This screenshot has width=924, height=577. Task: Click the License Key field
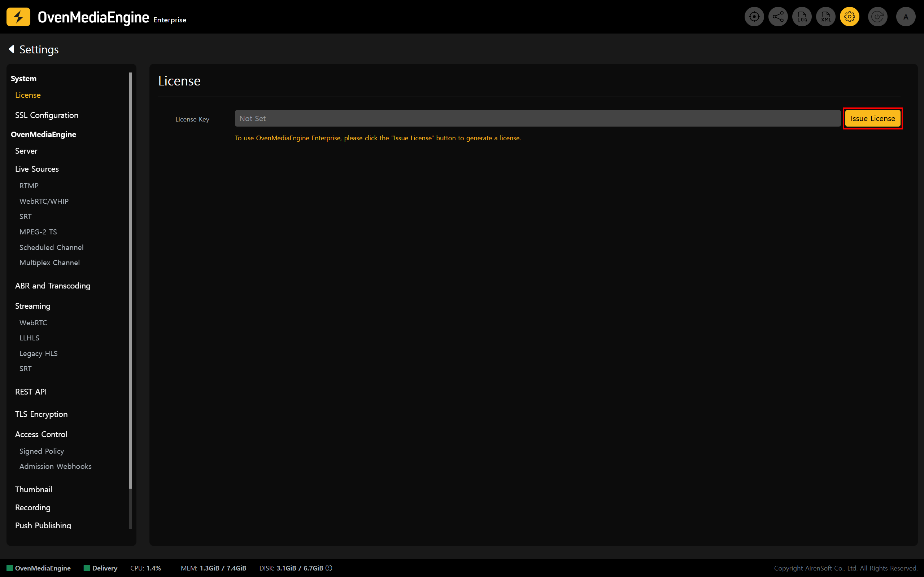[537, 119]
